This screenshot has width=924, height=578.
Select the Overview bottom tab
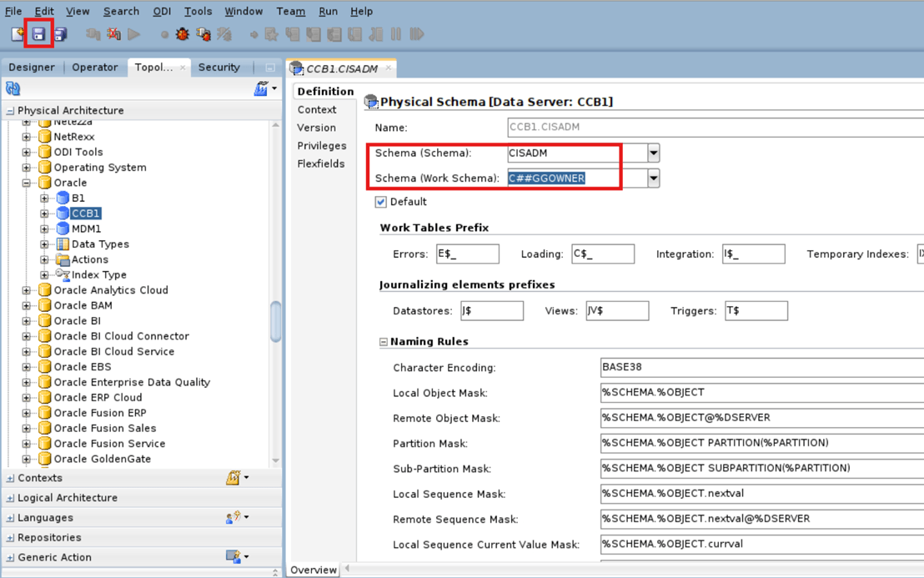[314, 570]
